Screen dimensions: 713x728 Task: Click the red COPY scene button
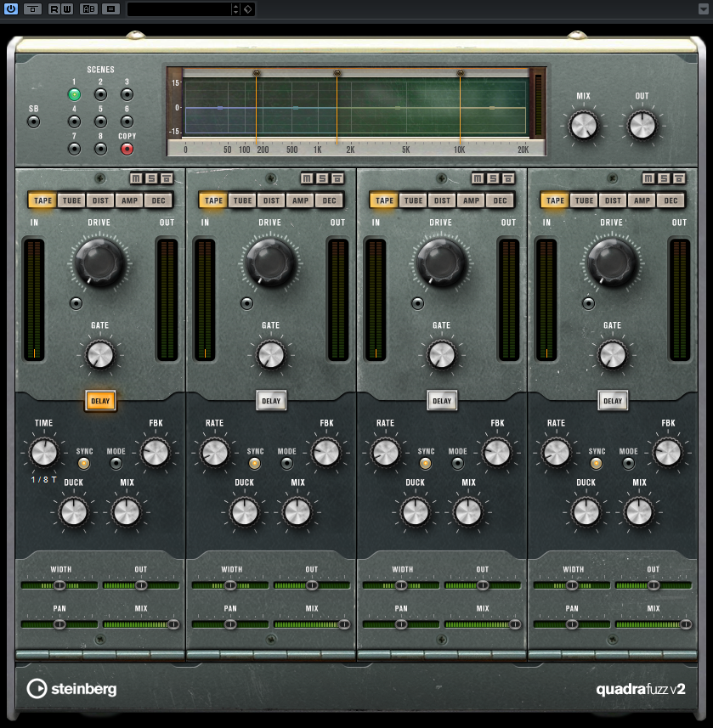127,149
